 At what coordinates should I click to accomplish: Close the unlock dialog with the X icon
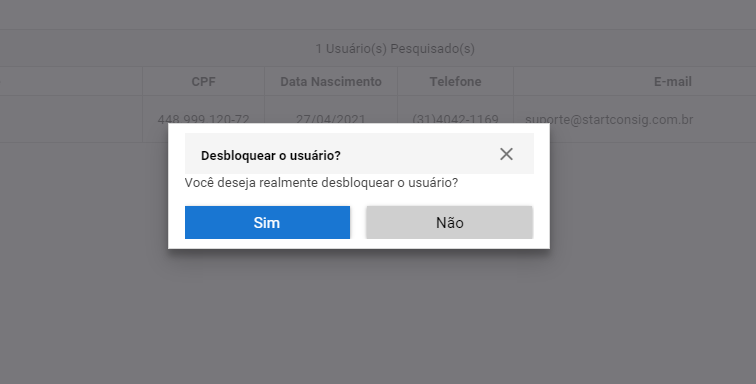point(506,154)
